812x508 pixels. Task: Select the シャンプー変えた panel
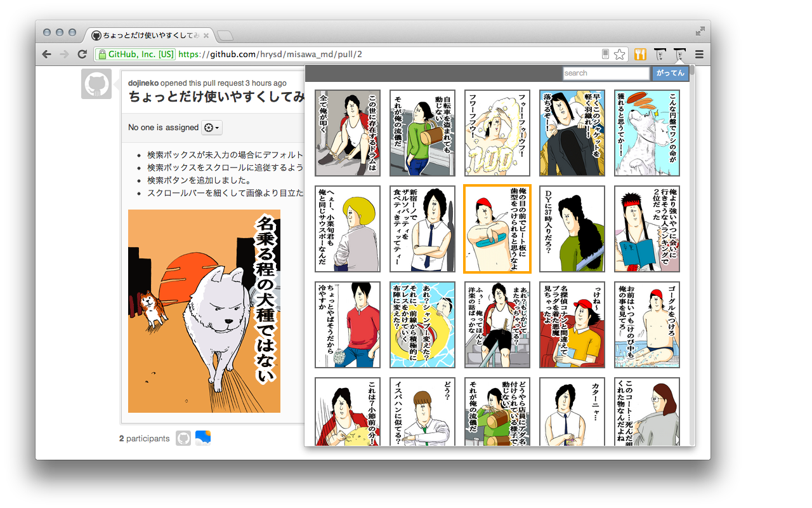click(422, 324)
